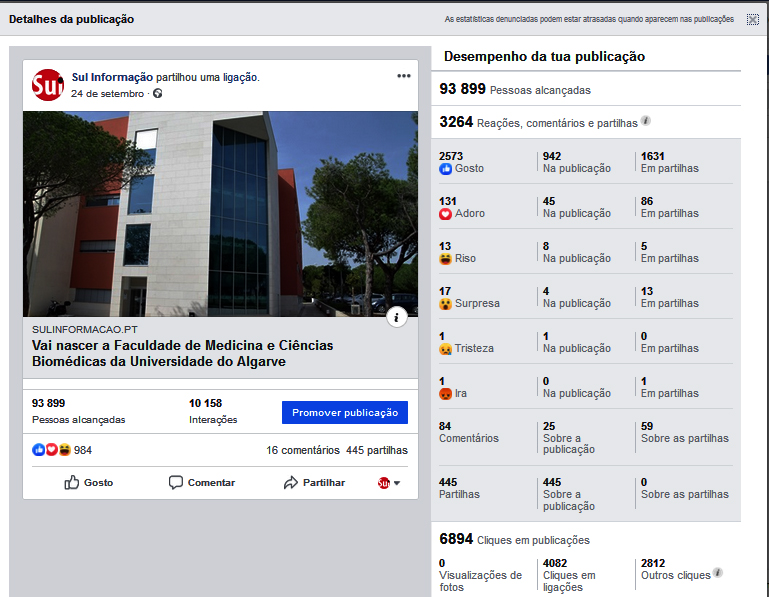769x597 pixels.
Task: Click the statistics delay notice text in header
Action: tap(589, 19)
